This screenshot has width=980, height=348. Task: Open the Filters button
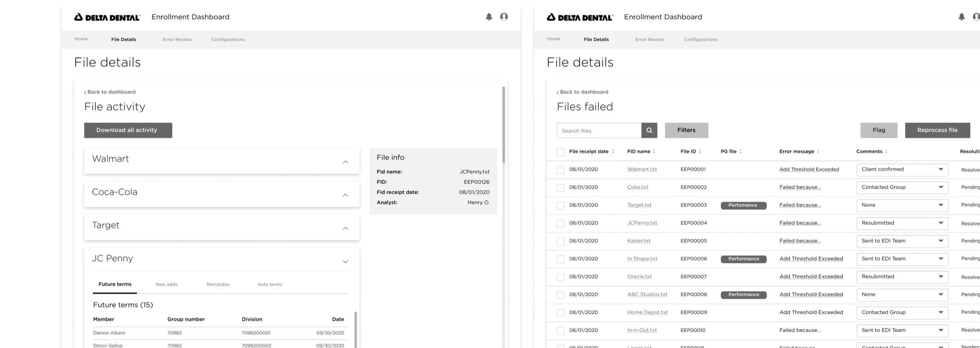coord(686,130)
